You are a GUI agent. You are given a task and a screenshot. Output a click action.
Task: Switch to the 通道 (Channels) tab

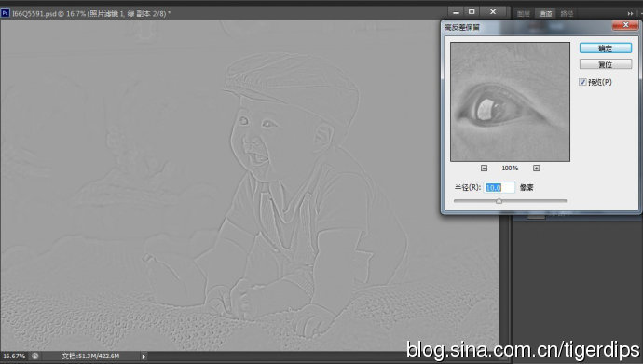[545, 14]
